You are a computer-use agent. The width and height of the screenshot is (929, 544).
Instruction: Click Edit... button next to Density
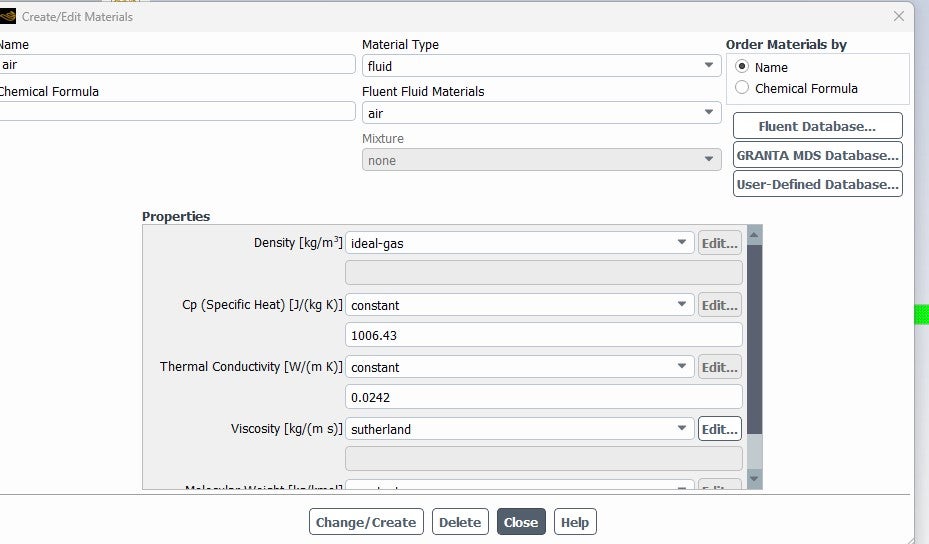tap(719, 243)
